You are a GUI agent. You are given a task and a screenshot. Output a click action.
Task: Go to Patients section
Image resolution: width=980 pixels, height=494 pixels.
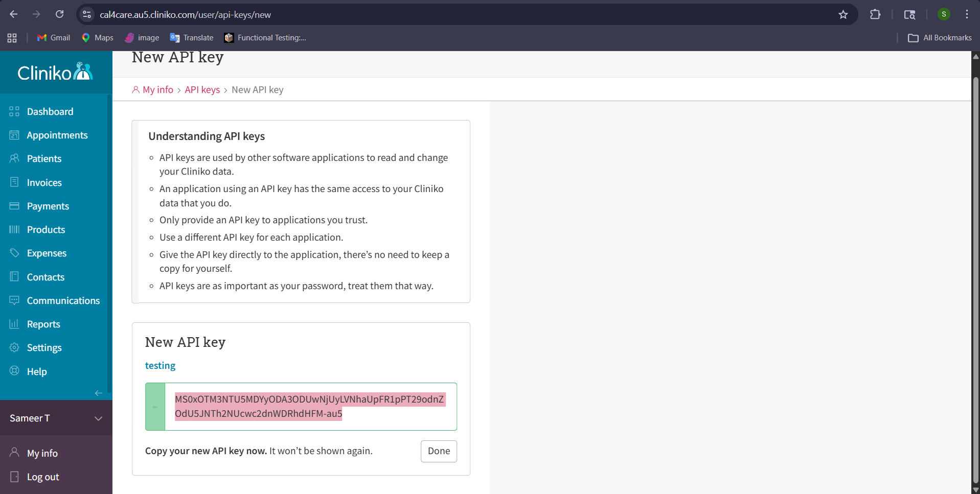tap(44, 158)
